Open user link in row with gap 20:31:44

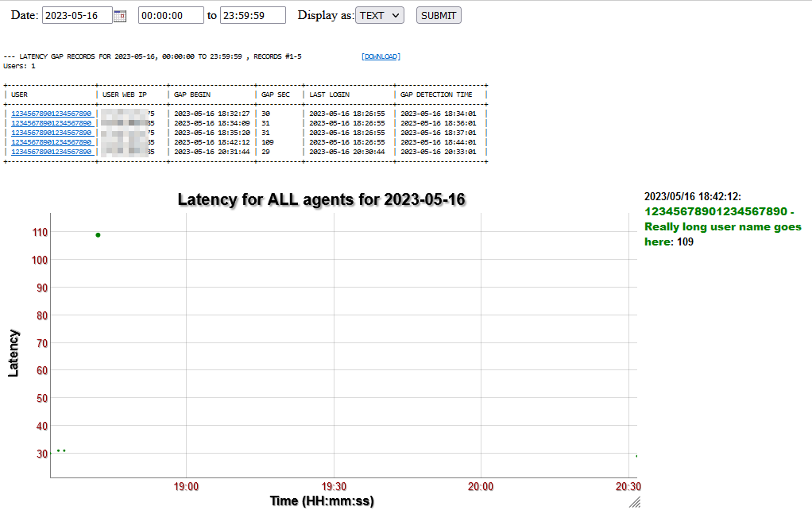pyautogui.click(x=52, y=152)
